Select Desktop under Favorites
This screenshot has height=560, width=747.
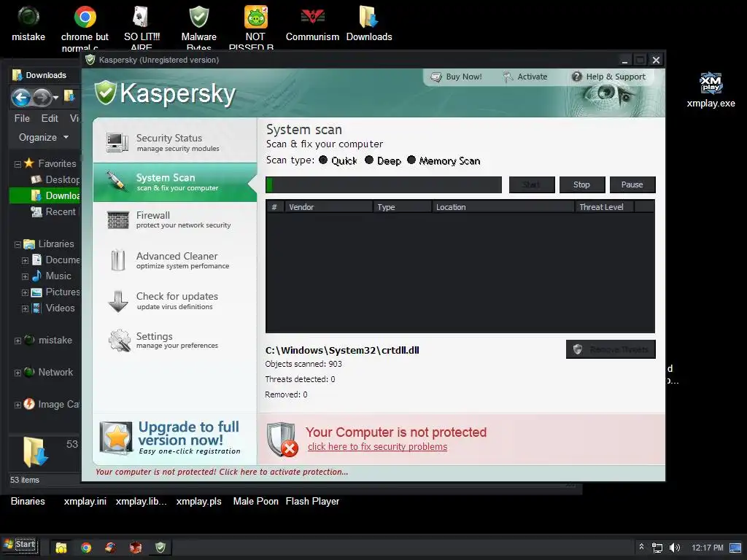pyautogui.click(x=56, y=179)
